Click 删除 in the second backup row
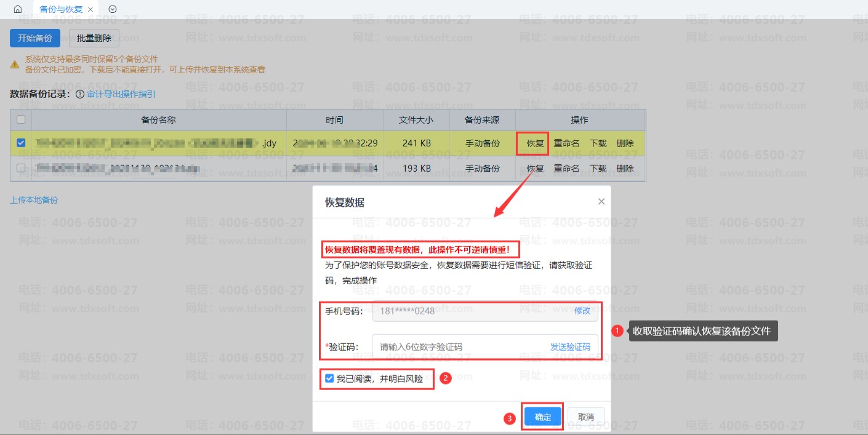Viewport: 868px width, 435px height. click(625, 169)
